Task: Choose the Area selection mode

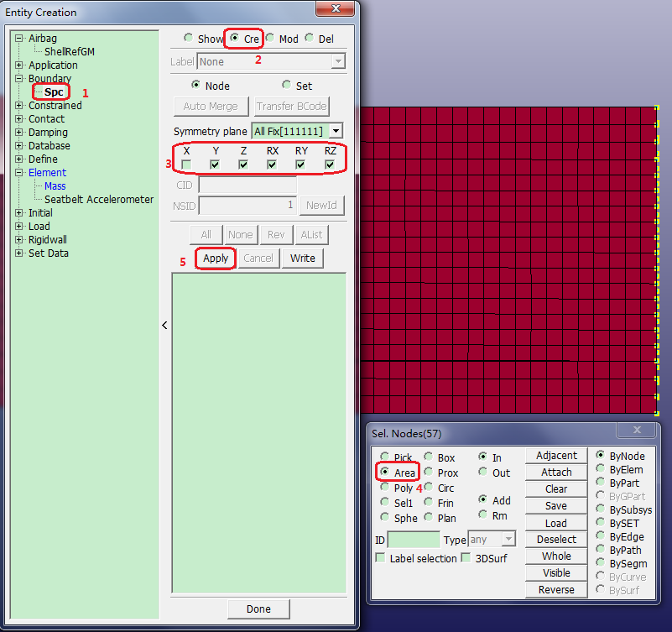Action: point(386,473)
